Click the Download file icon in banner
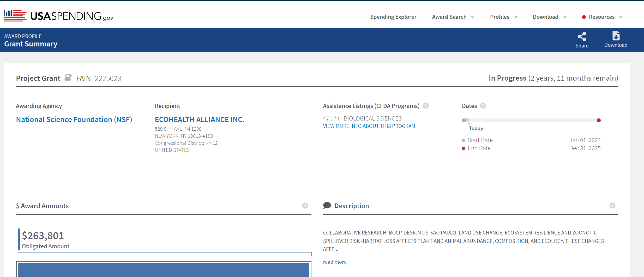 pos(616,36)
